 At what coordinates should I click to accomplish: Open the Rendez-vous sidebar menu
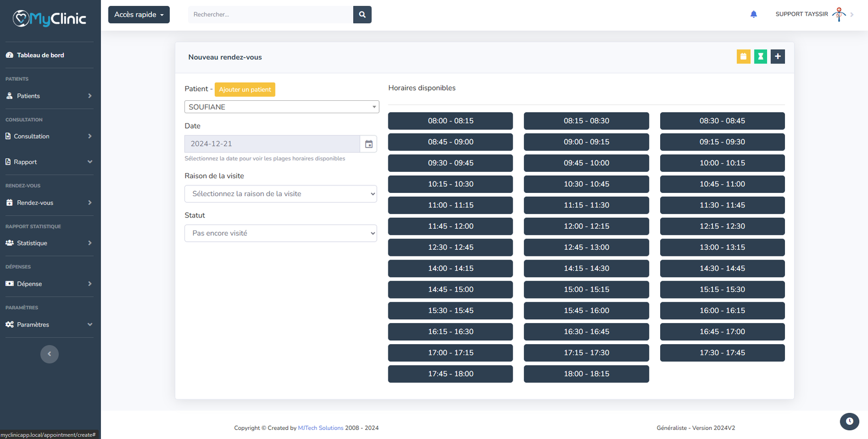pyautogui.click(x=49, y=203)
